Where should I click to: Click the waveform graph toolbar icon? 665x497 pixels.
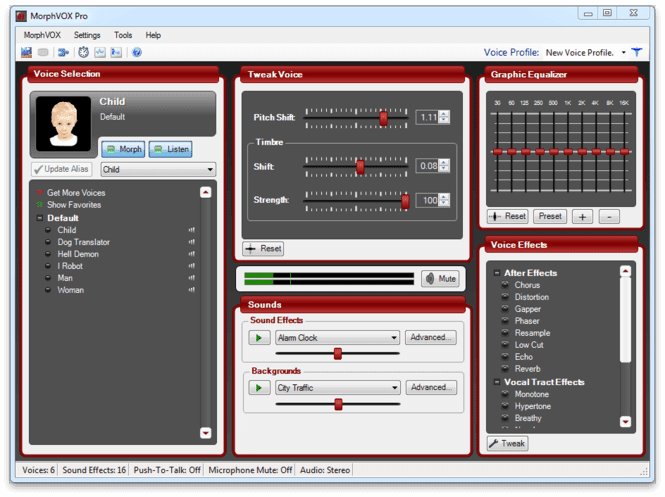(x=100, y=52)
